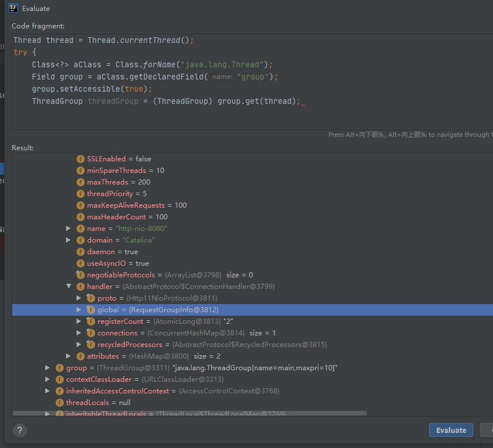Click the "group" string literal in code
The width and height of the screenshot is (493, 448).
pyautogui.click(x=253, y=77)
